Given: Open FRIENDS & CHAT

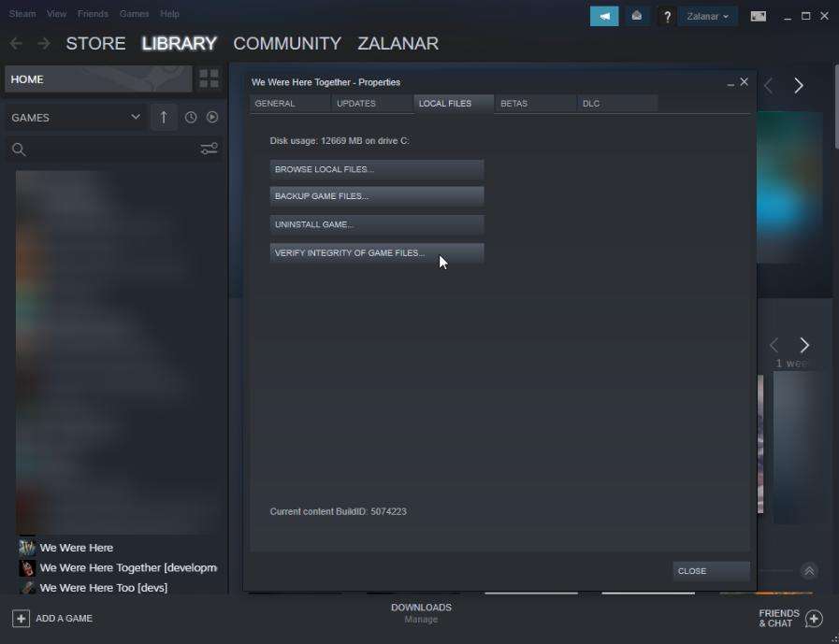Looking at the screenshot, I should 779,619.
